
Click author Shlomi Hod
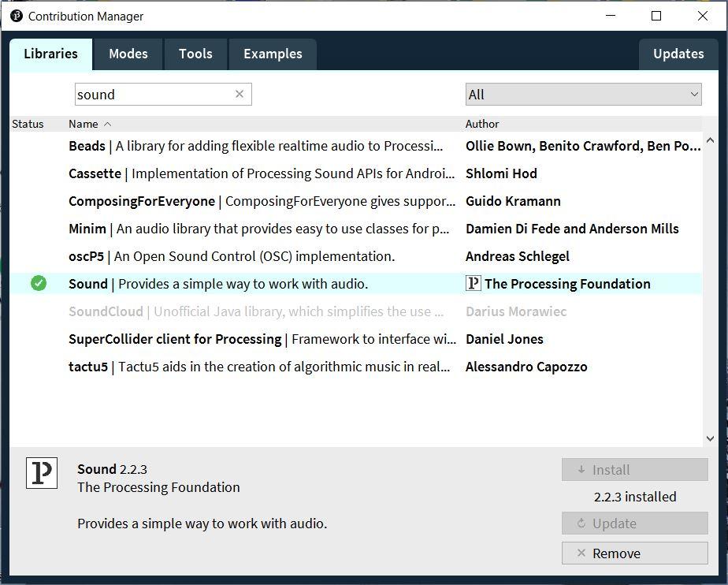[x=501, y=173]
